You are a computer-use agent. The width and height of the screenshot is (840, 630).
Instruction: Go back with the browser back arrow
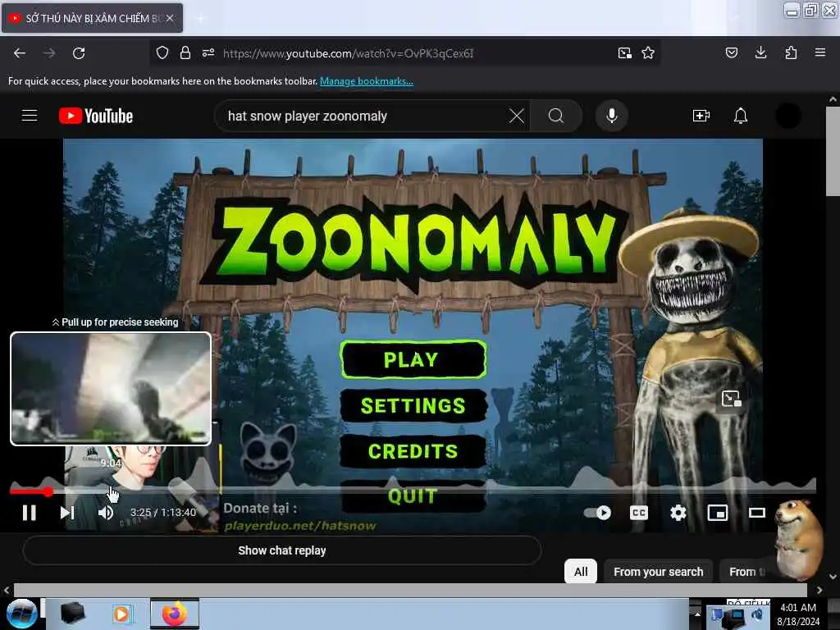pyautogui.click(x=20, y=53)
